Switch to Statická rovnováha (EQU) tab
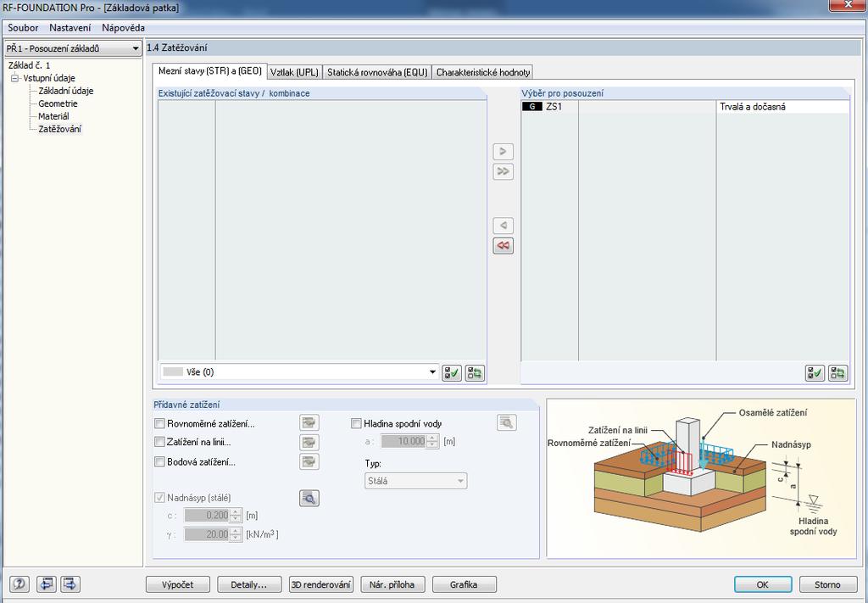The height and width of the screenshot is (603, 868). point(377,72)
